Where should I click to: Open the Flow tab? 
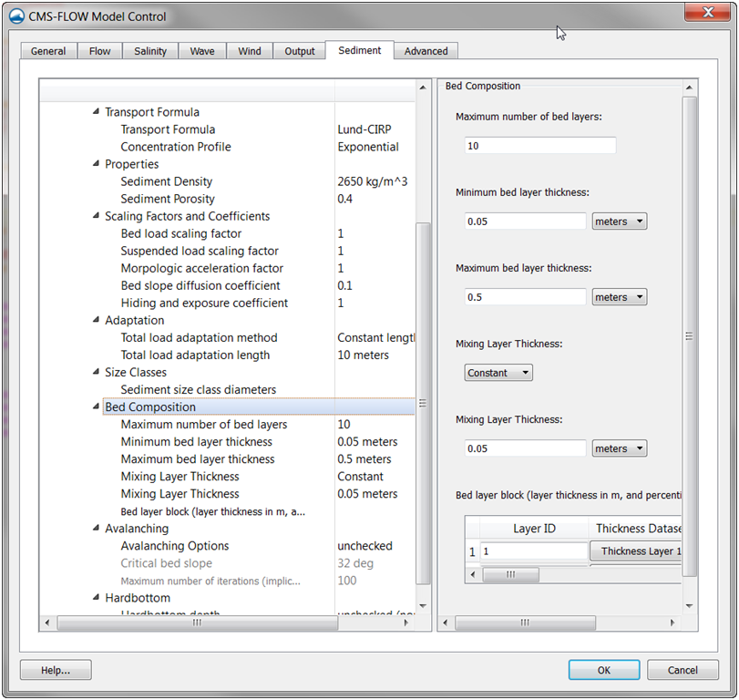tap(99, 51)
